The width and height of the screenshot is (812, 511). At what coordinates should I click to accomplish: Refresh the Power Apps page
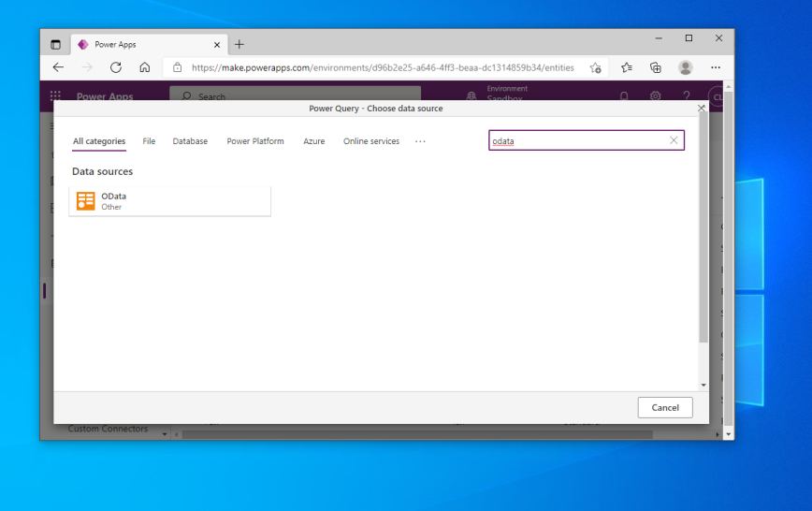(115, 67)
